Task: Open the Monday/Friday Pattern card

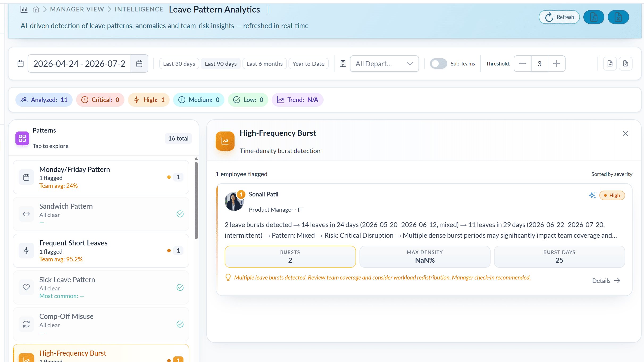Action: 101,177
